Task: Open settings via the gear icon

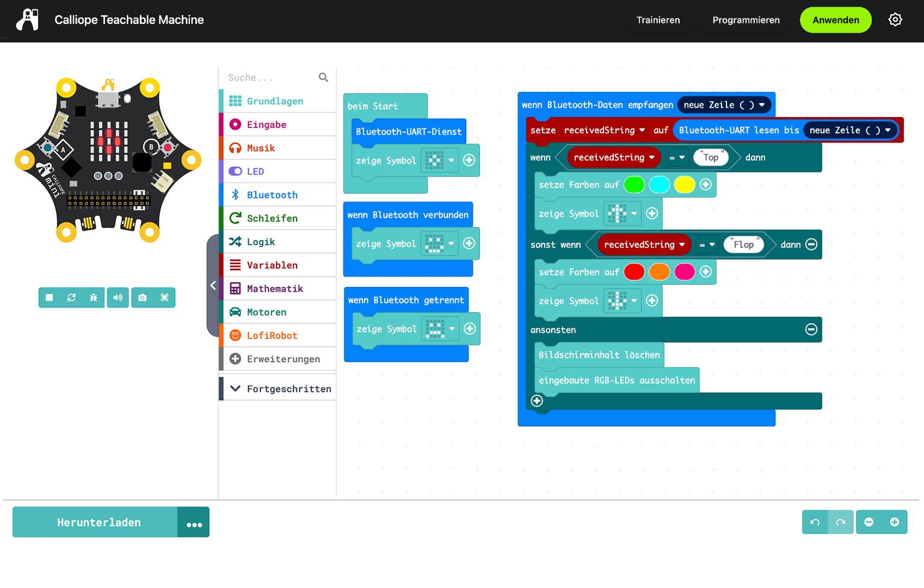Action: click(895, 20)
